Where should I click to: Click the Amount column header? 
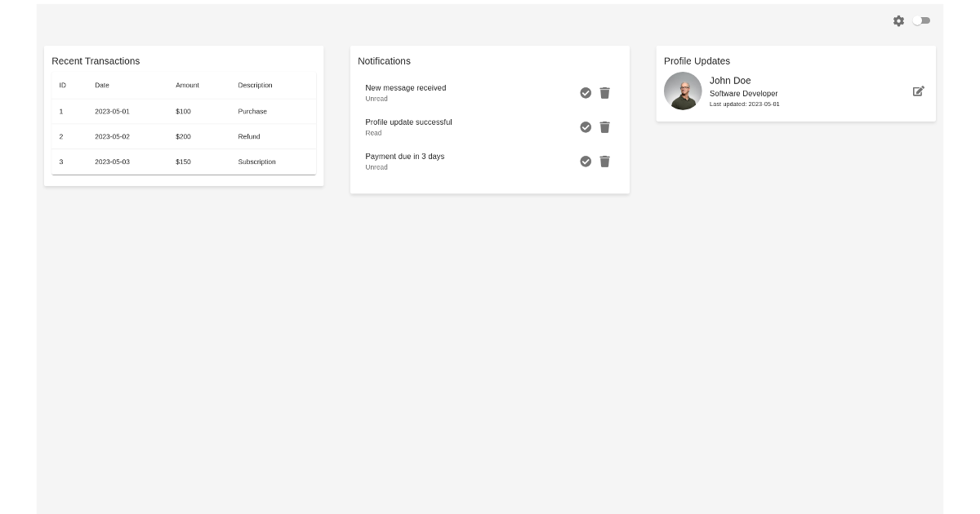187,85
